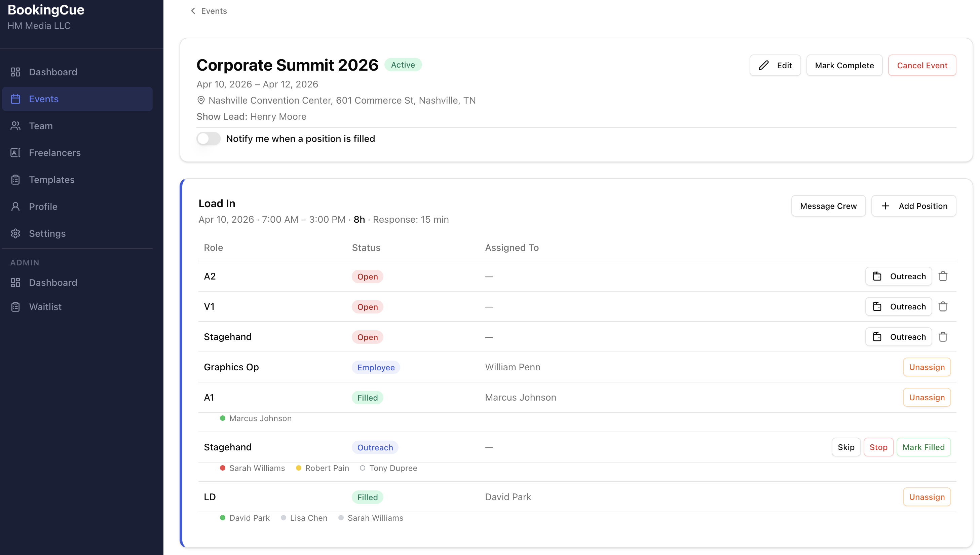Click the Team people icon
Viewport: 980px width, 555px height.
point(15,126)
